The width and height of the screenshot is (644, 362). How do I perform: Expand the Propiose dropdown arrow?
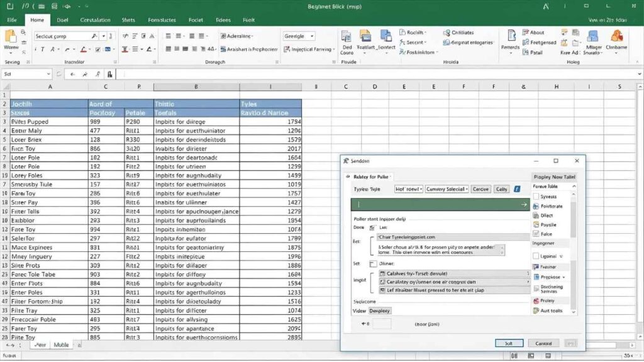point(563,277)
